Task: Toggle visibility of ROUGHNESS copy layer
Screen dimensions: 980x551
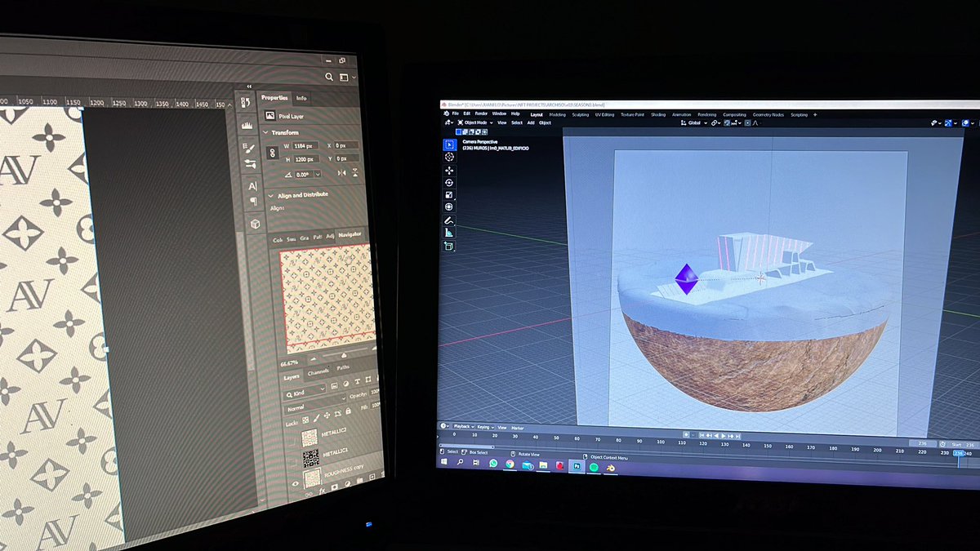Action: tap(296, 483)
